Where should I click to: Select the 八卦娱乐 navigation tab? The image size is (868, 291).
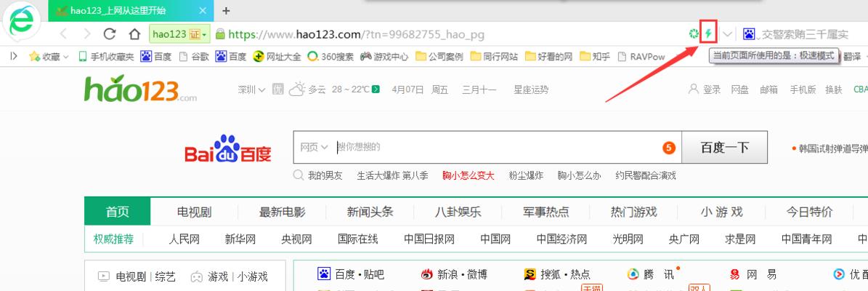tap(458, 211)
